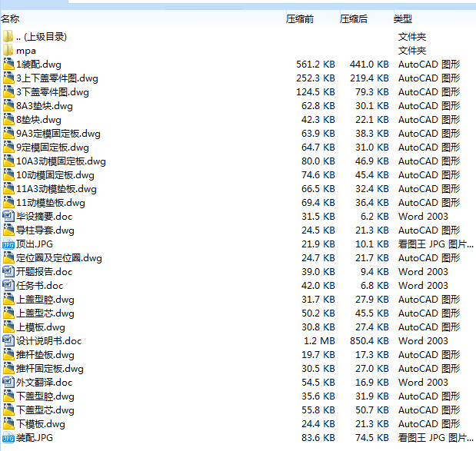The height and width of the screenshot is (451, 476).
Task: Click the icon beside 10动模固定板.dwg
Action: tap(8, 175)
